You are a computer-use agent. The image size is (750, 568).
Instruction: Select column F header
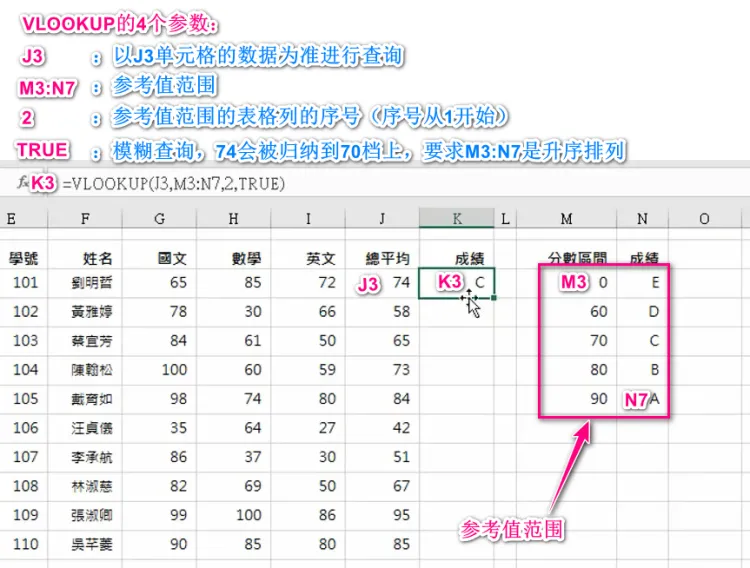(x=85, y=219)
